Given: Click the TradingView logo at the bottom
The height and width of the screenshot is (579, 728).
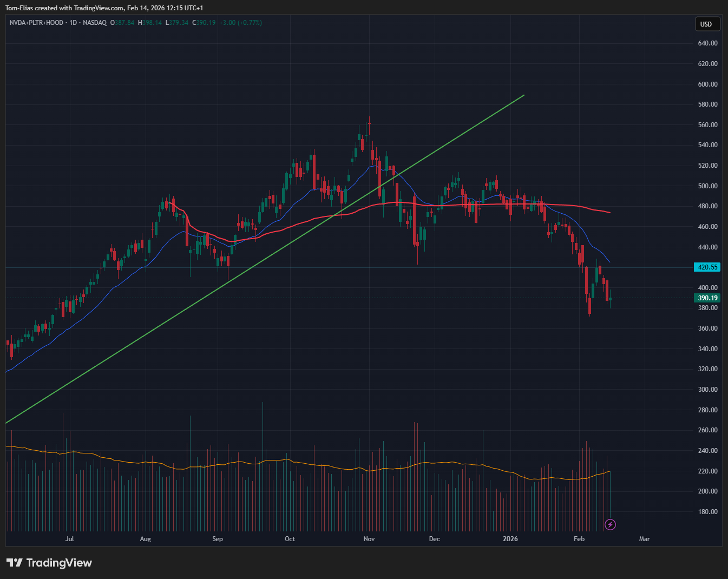Looking at the screenshot, I should 49,563.
